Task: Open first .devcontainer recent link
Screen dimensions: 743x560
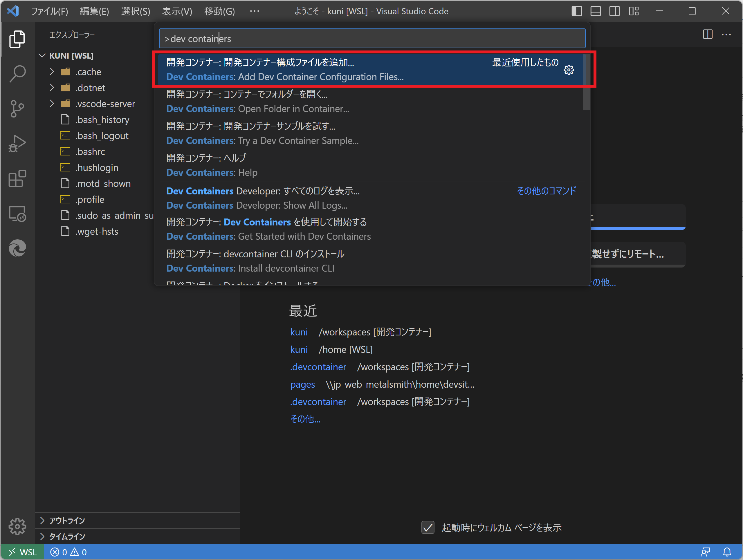Action: coord(318,367)
